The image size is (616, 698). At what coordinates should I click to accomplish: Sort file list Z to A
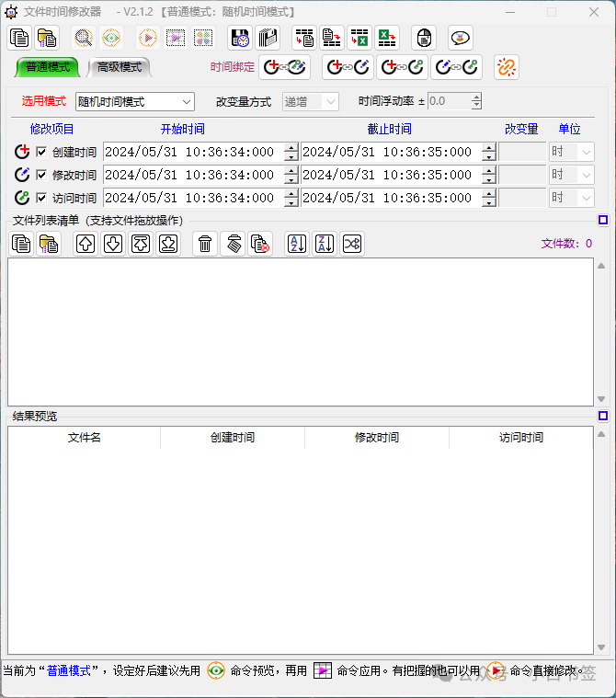point(325,244)
